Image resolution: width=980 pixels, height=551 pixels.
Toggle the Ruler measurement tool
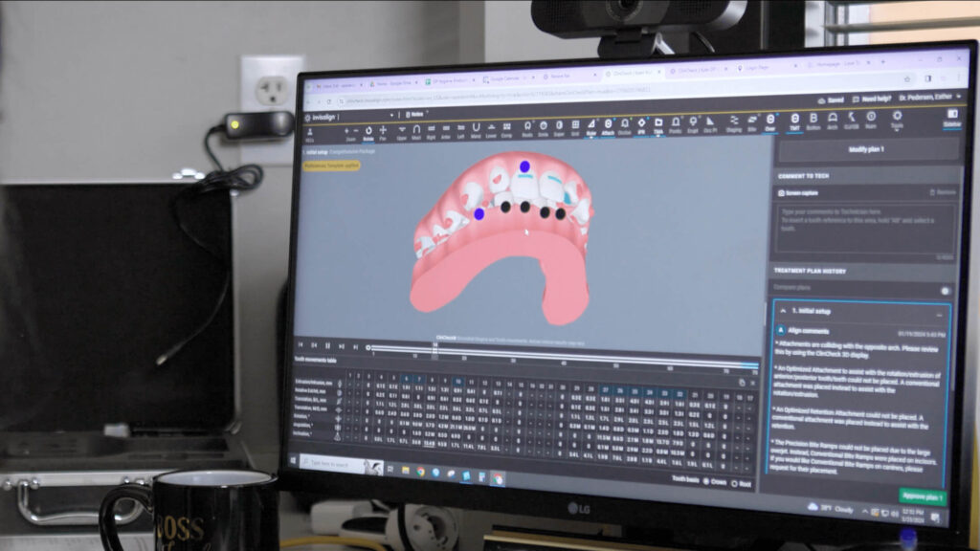(590, 126)
